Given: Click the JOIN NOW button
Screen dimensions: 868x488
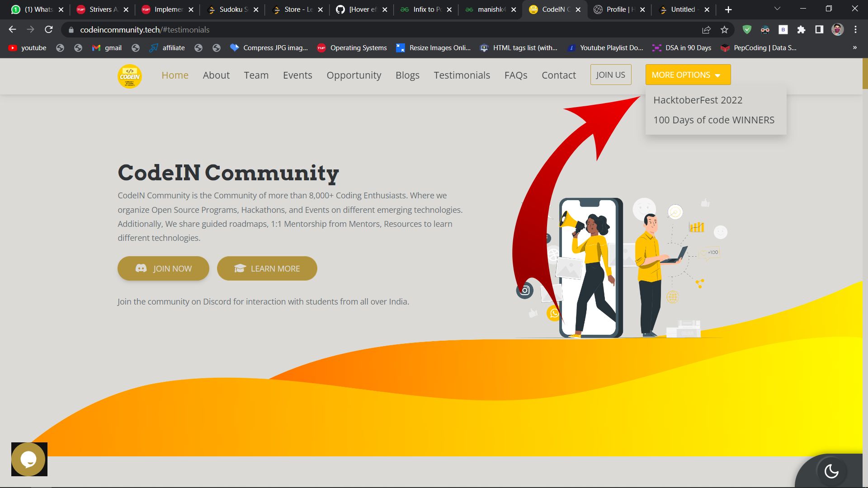Looking at the screenshot, I should coord(163,268).
